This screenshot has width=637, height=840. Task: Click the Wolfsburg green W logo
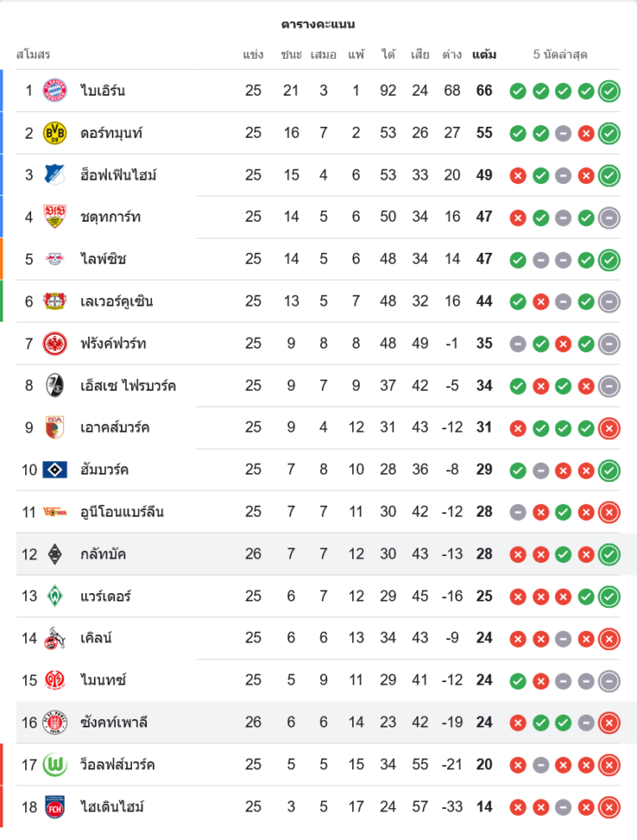55,764
